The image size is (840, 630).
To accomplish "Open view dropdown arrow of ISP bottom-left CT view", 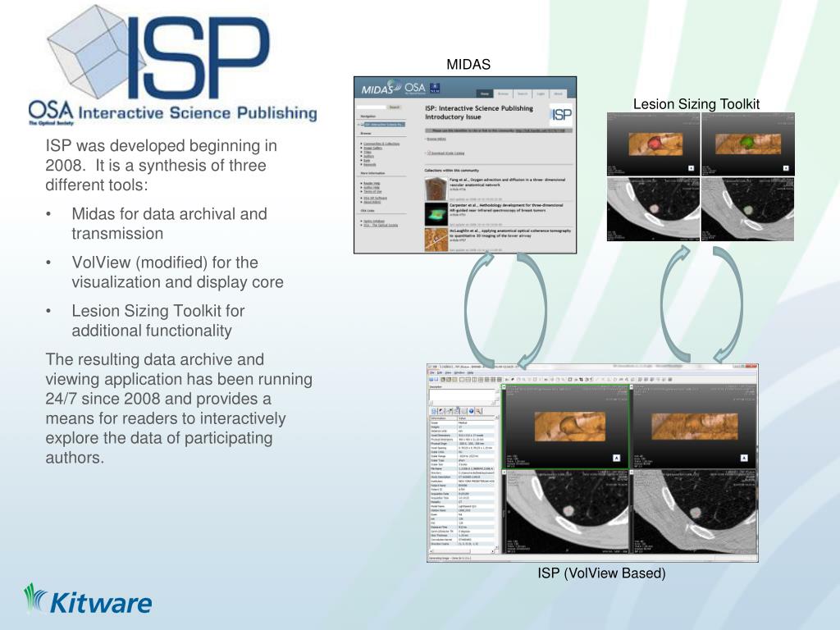I will pyautogui.click(x=504, y=472).
